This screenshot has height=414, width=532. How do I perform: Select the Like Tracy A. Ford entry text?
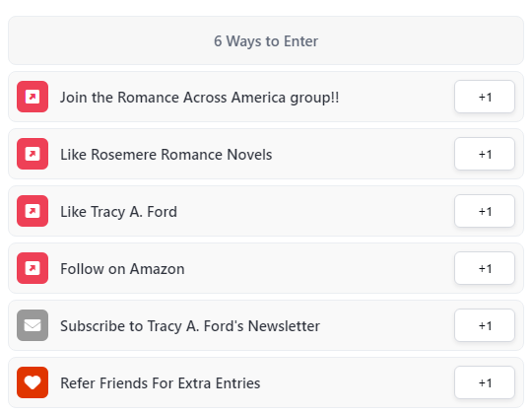point(118,212)
